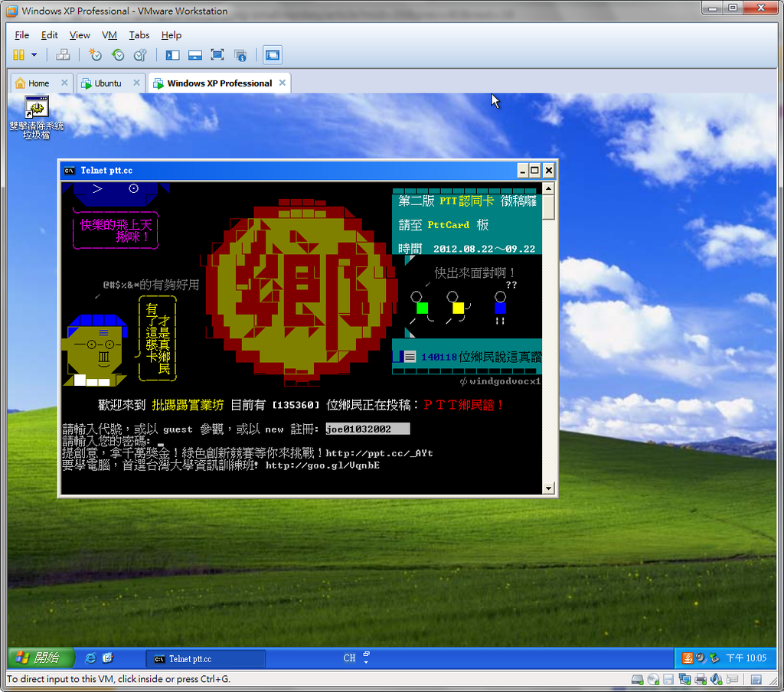Click the joe01032002 username field

pyautogui.click(x=367, y=429)
